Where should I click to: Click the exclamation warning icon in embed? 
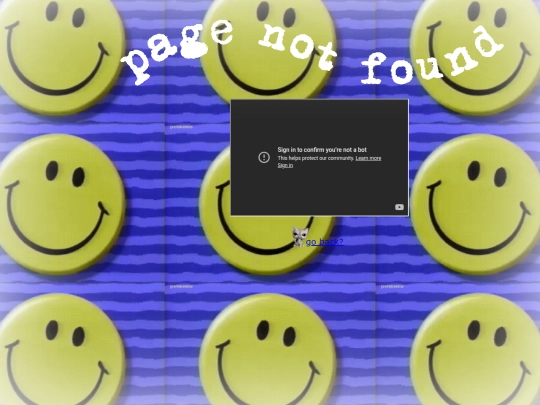pos(264,157)
